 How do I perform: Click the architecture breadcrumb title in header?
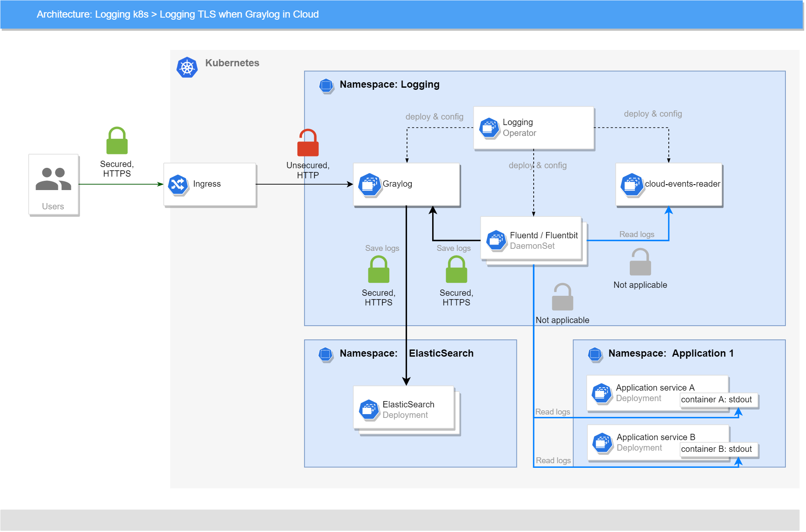pyautogui.click(x=177, y=14)
